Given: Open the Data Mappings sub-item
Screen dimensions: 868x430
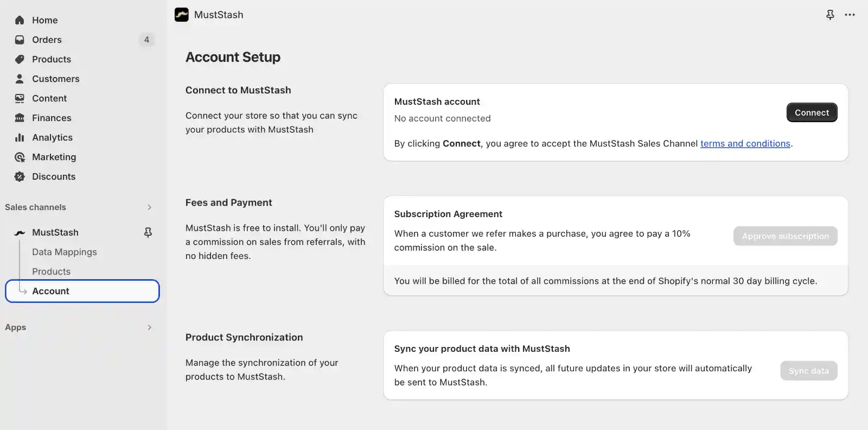Looking at the screenshot, I should click(64, 252).
